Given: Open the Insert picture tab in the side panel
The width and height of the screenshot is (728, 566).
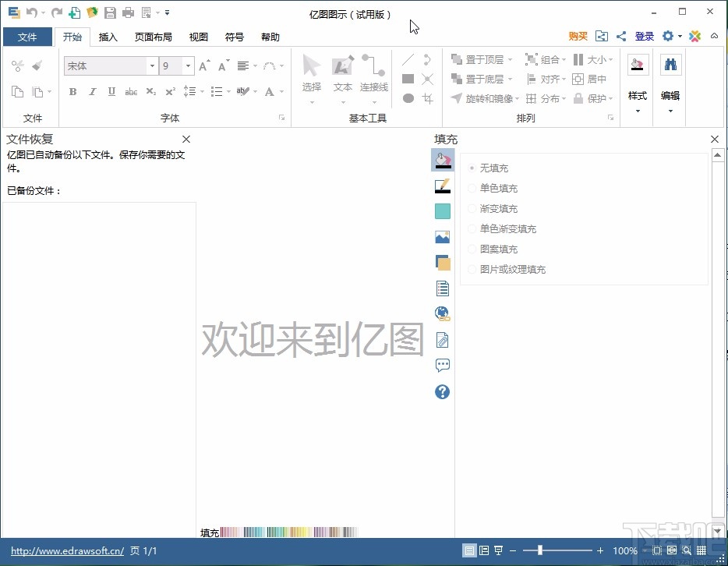Looking at the screenshot, I should click(443, 237).
